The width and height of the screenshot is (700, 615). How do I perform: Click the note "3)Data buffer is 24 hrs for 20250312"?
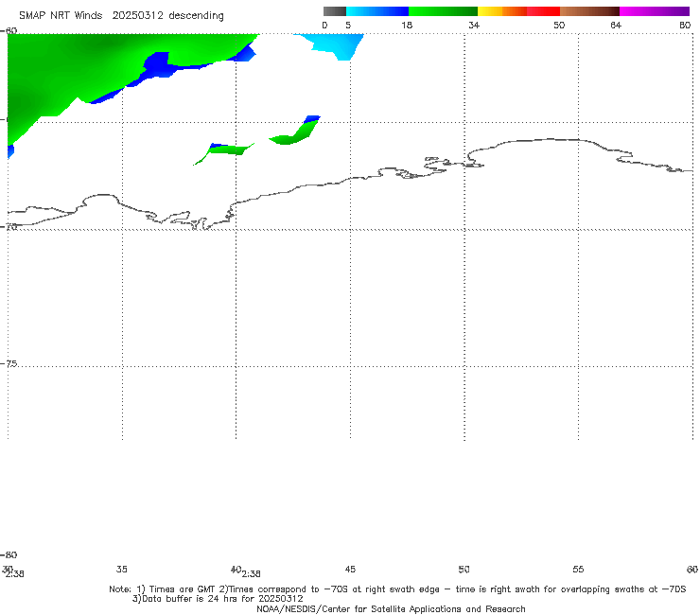coord(218,599)
